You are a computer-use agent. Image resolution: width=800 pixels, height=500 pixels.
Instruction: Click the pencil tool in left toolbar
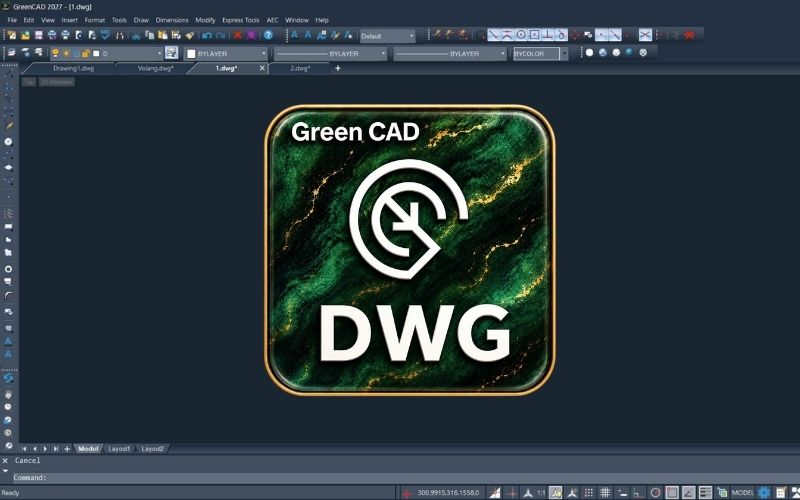pyautogui.click(x=9, y=126)
